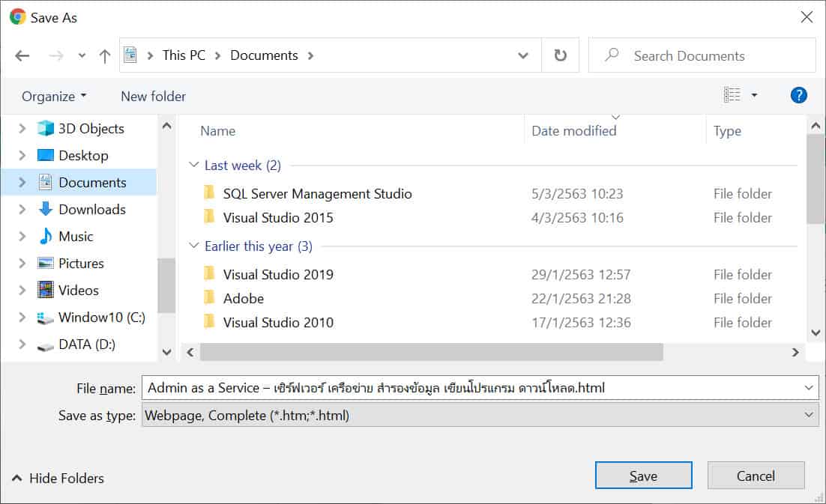Click the horizontal scrollbar thumb
The height and width of the screenshot is (504, 826).
tap(431, 352)
